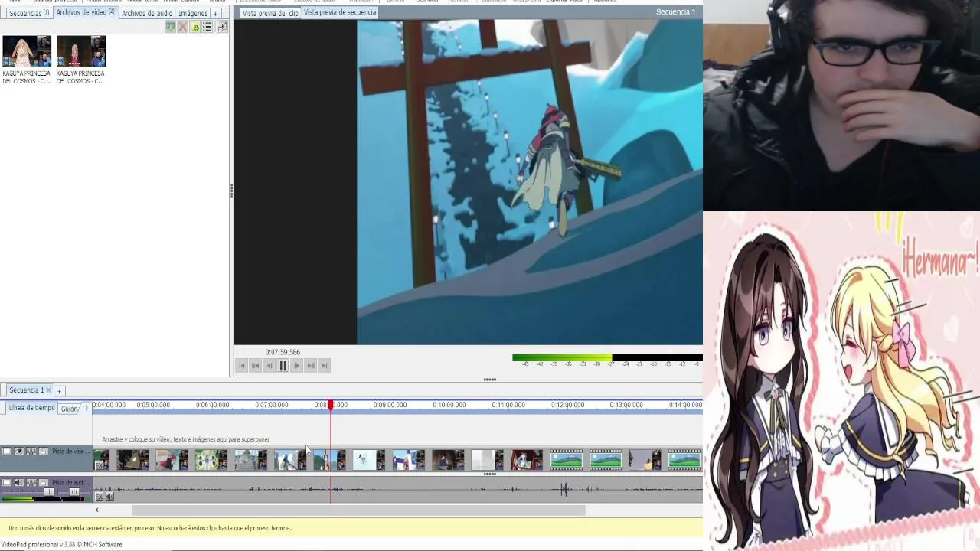Switch to Vista previa del clip tab
The height and width of the screenshot is (551, 980).
269,13
